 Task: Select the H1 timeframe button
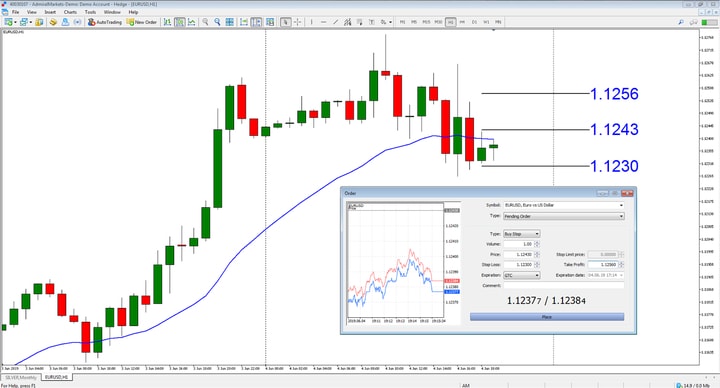(450, 22)
